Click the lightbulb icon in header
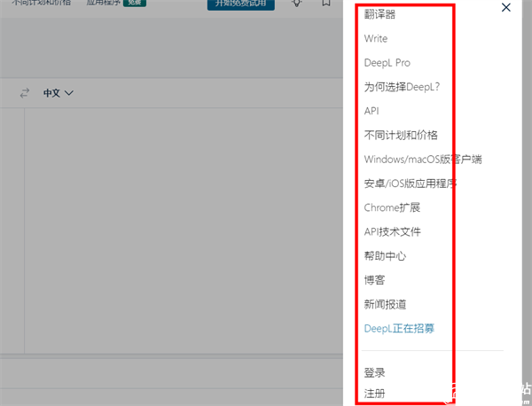Viewport: 532px width, 406px height. coord(297,3)
